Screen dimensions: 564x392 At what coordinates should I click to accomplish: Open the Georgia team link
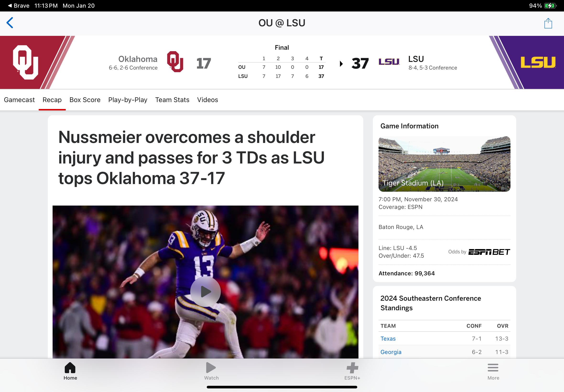click(x=391, y=352)
